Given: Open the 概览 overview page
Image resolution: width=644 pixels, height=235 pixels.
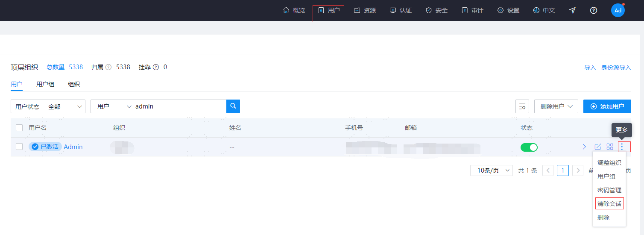Looking at the screenshot, I should (294, 10).
